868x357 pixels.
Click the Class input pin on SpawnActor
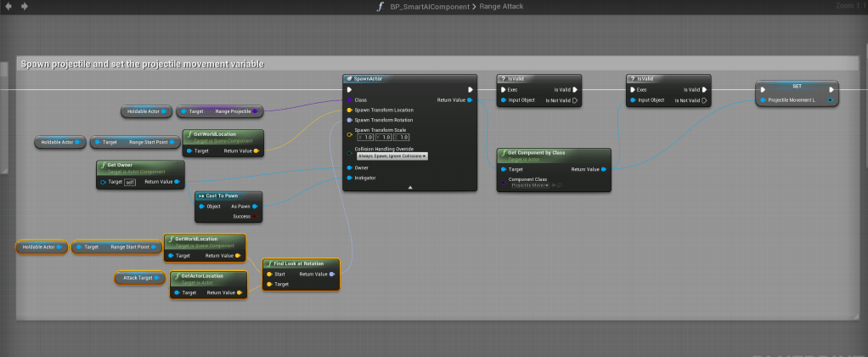click(x=349, y=99)
